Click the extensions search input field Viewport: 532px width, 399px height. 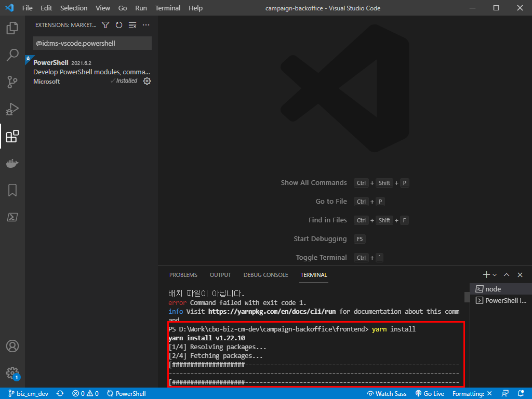click(92, 43)
